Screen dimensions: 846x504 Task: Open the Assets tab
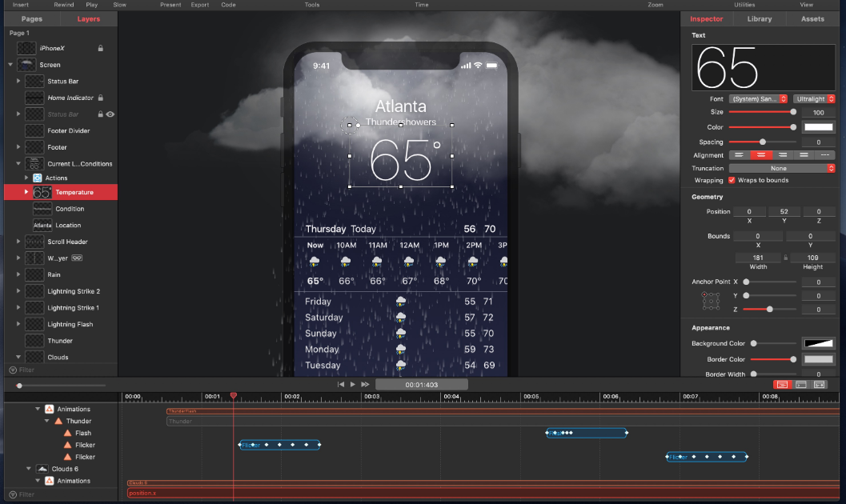(x=812, y=19)
